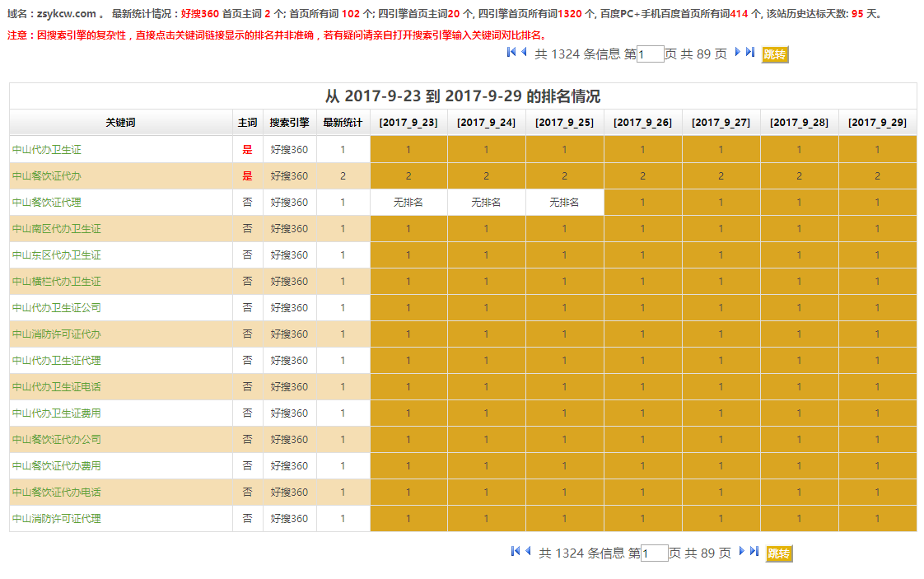Open keyword link 中山消防许可证代办
Image resolution: width=924 pixels, height=579 pixels.
57,334
